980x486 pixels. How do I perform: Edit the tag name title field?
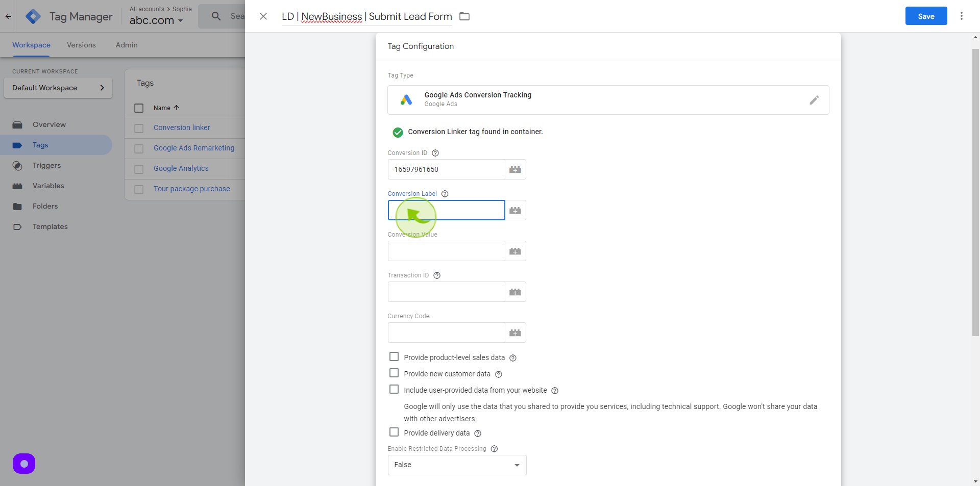click(x=367, y=16)
